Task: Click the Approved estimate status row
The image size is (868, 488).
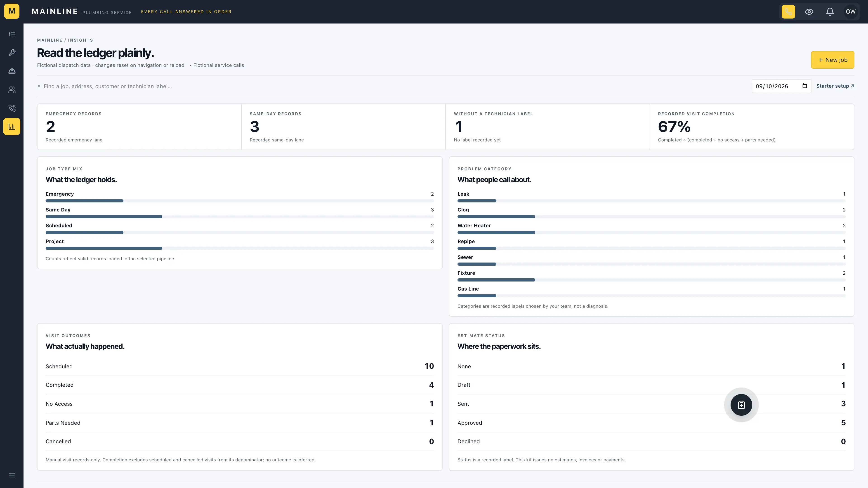Action: coord(651,423)
